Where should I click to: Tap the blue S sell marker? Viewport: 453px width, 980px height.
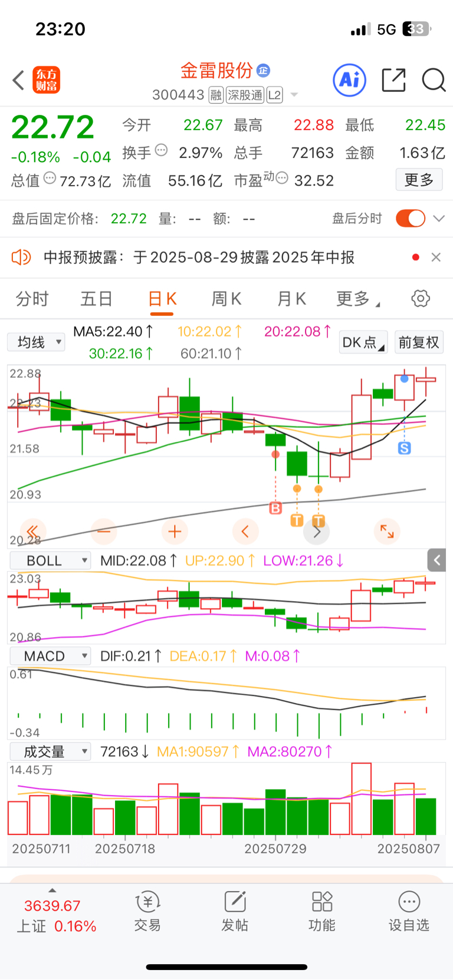404,448
